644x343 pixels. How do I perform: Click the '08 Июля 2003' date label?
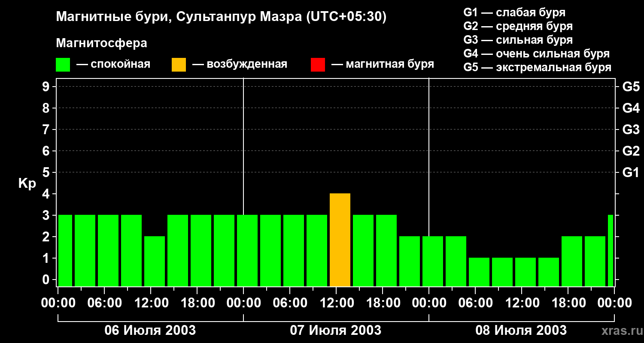521,331
